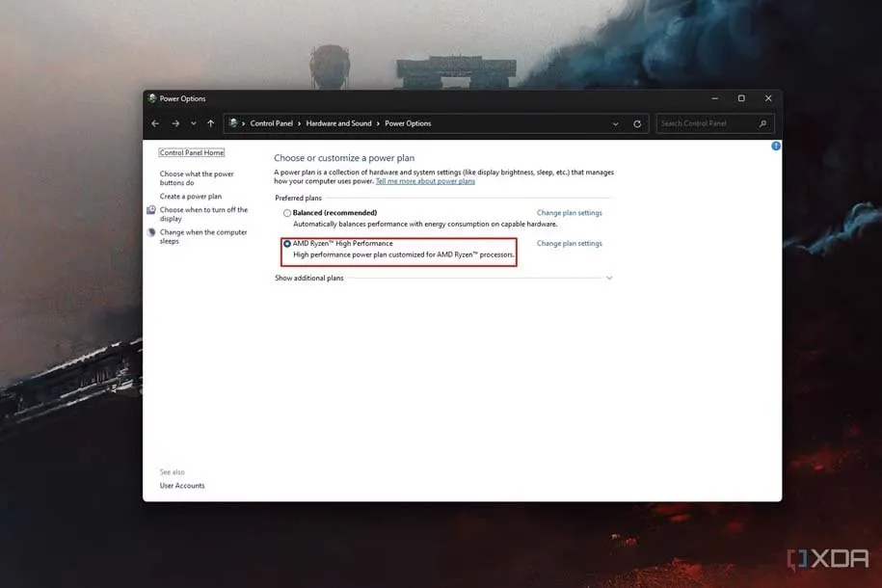Click the address bar Control Panel icon
The height and width of the screenshot is (588, 882).
(233, 123)
